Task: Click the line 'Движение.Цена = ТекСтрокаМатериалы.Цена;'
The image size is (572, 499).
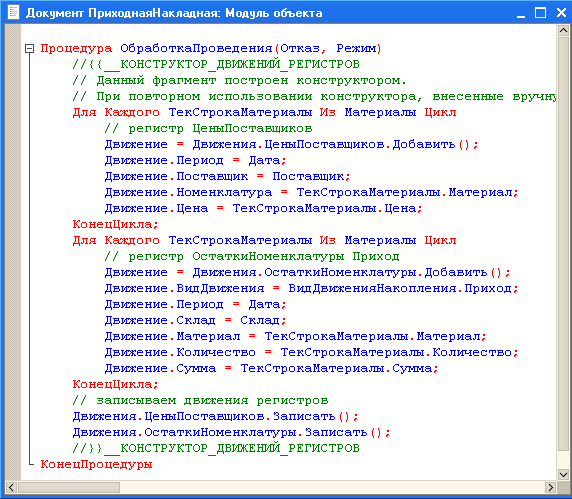Action: [x=263, y=208]
